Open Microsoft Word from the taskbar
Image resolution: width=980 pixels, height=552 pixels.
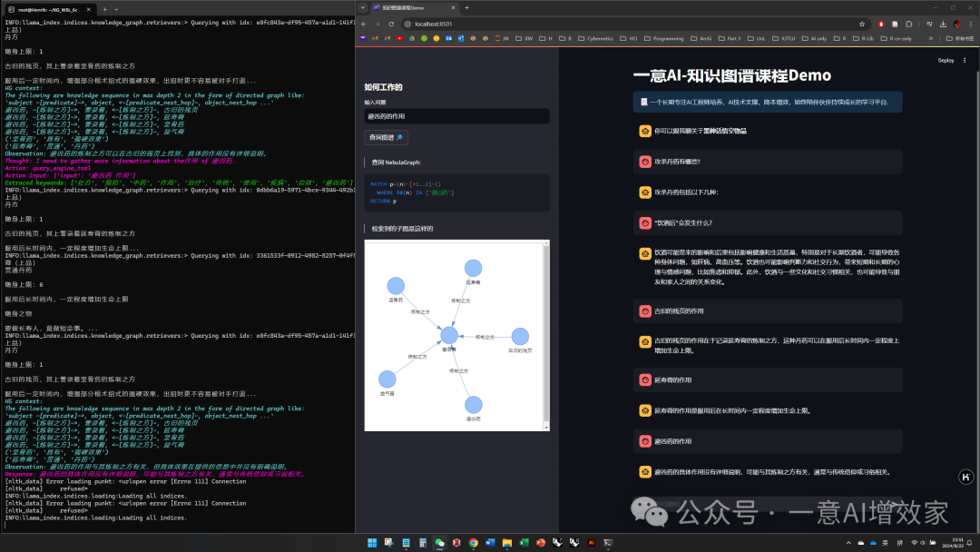[490, 543]
